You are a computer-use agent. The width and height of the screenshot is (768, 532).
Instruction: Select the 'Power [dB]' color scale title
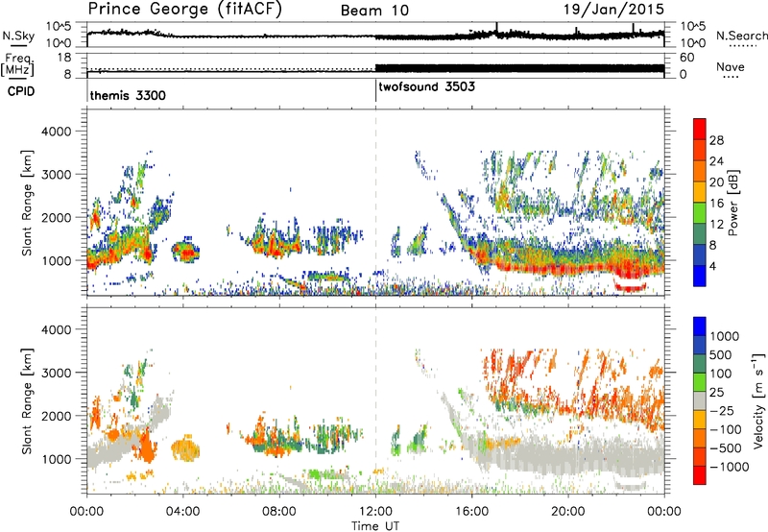(x=732, y=203)
